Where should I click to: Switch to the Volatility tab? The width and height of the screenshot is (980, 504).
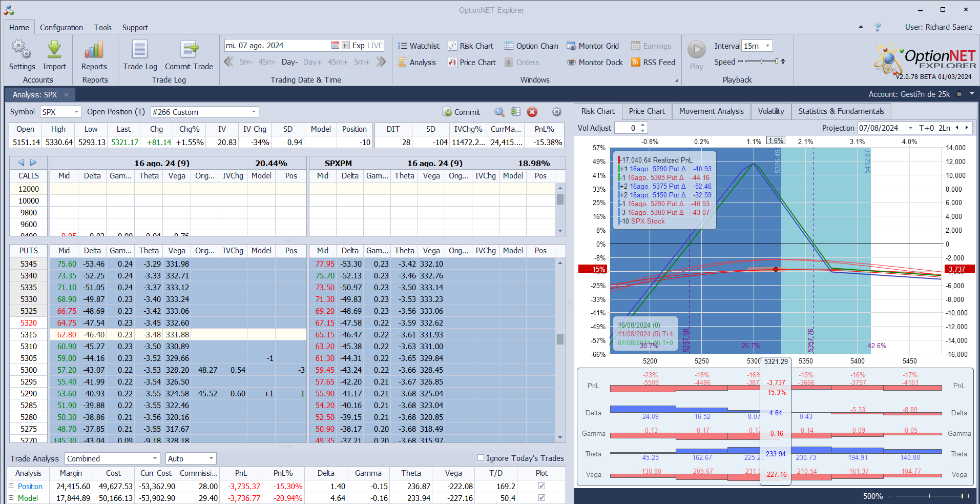tap(771, 111)
